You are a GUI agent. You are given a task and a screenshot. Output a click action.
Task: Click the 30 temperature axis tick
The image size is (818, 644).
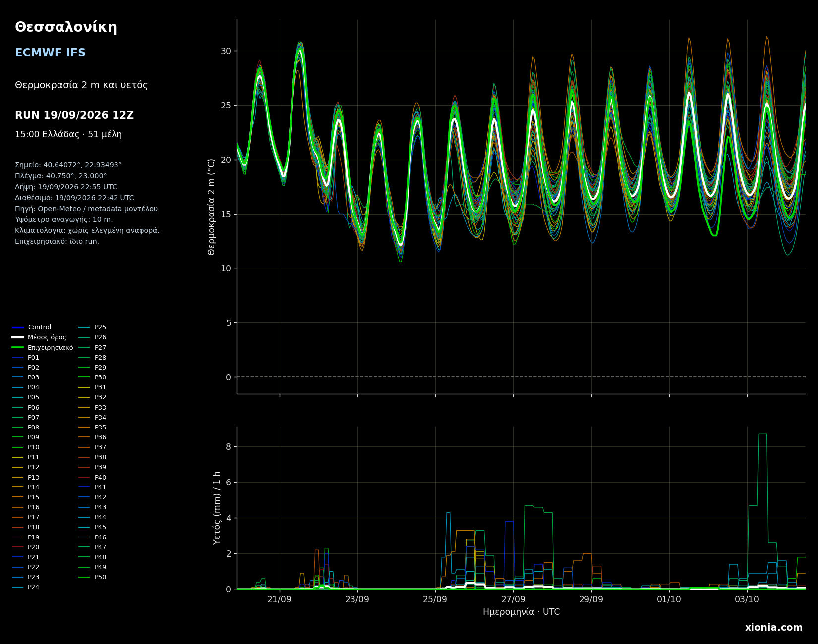[226, 51]
